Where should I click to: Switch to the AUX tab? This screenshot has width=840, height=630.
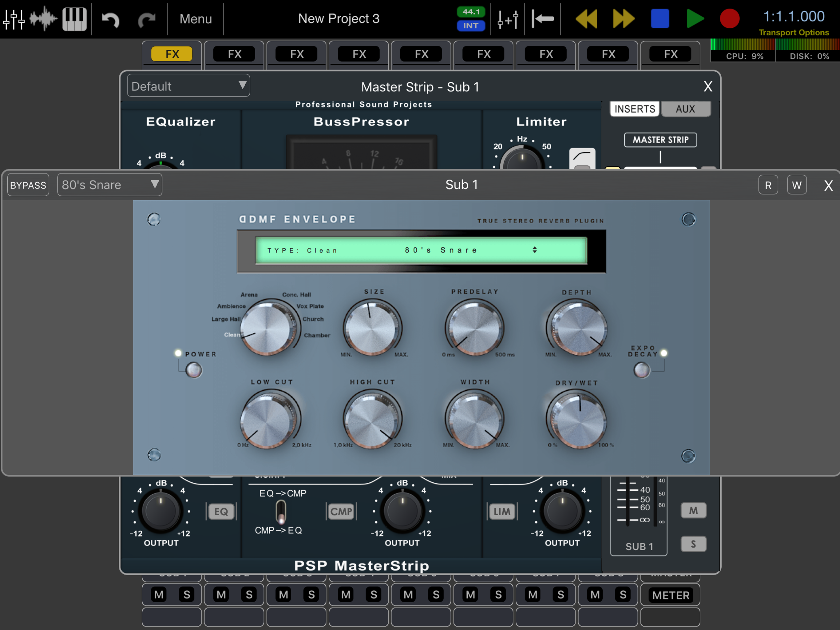pos(685,109)
